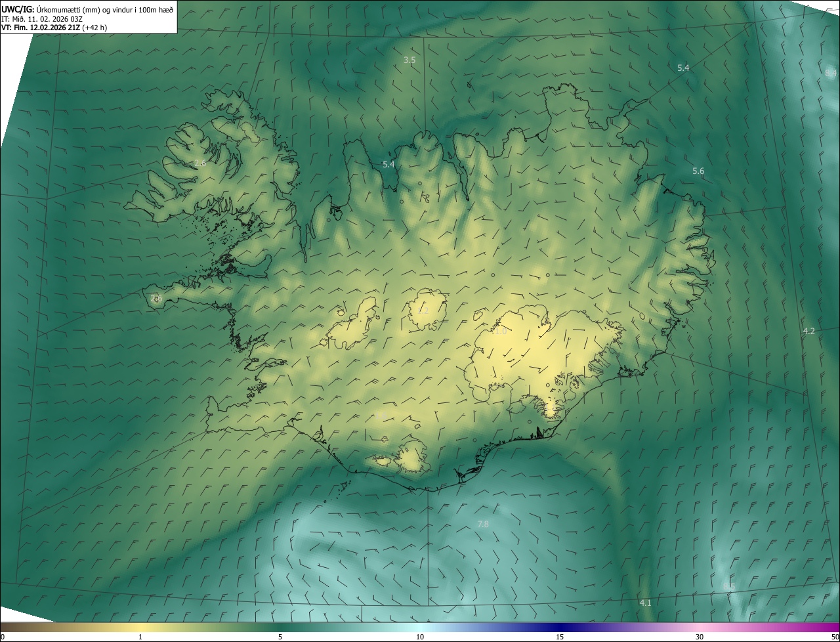Click the 4.2 value label on the map

(808, 332)
